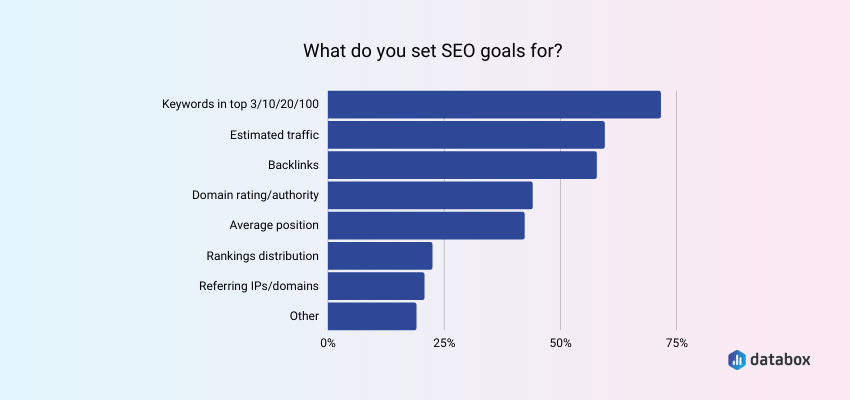Select the Estimated traffic bar
Image resolution: width=850 pixels, height=400 pixels.
[x=466, y=135]
